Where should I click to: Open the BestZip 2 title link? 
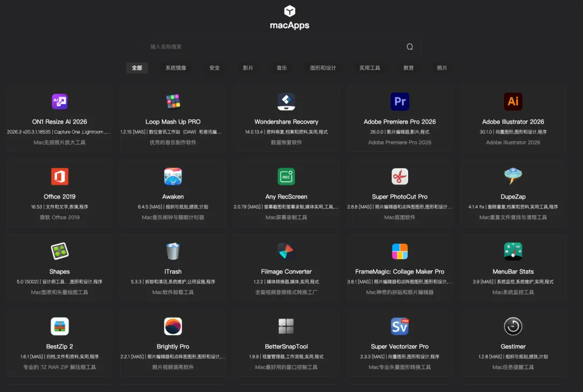tap(59, 346)
